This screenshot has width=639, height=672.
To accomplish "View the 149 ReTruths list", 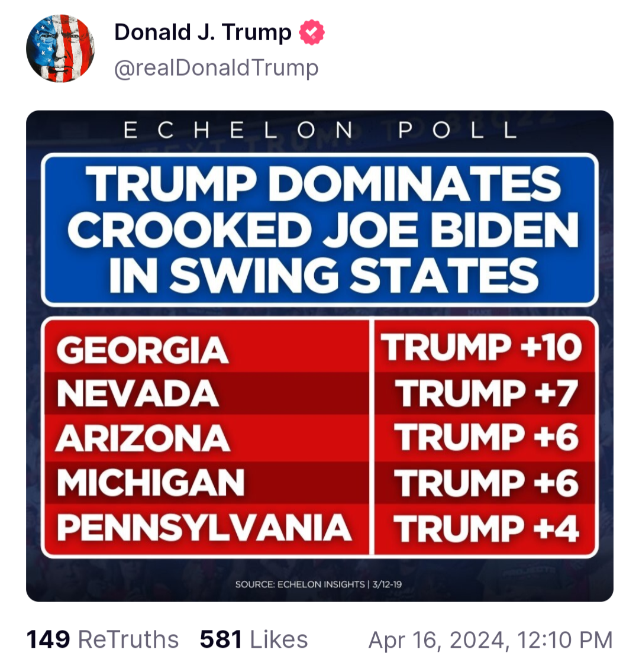I will click(102, 639).
